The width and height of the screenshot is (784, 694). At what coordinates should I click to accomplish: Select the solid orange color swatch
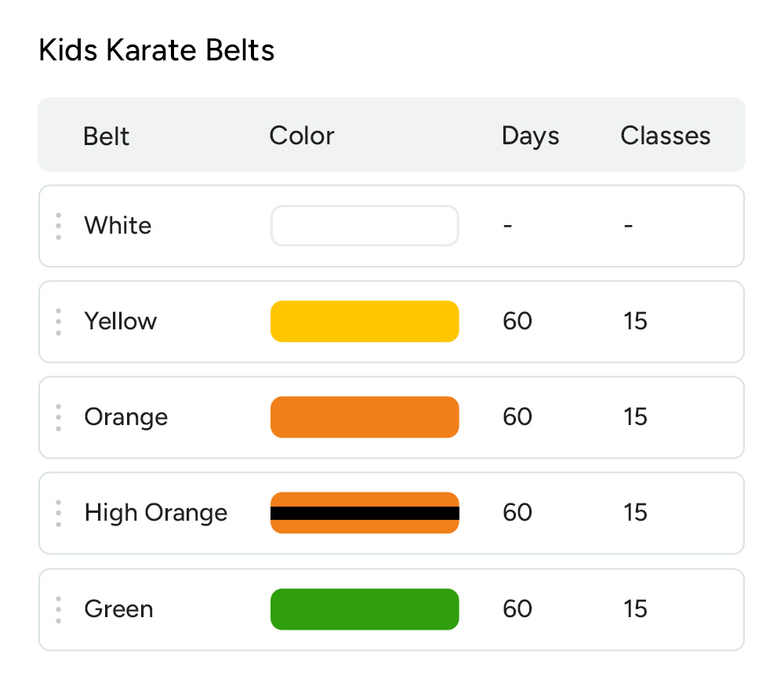tap(365, 417)
